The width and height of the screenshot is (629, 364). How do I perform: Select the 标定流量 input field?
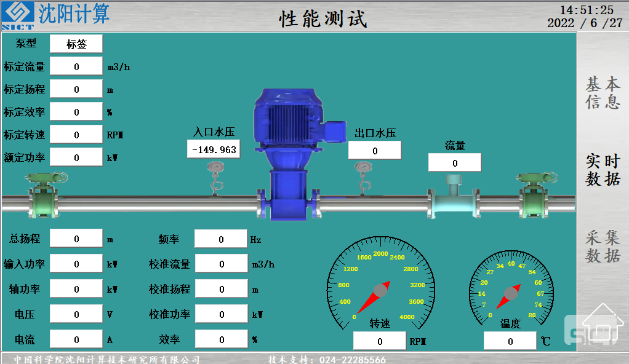pos(76,66)
